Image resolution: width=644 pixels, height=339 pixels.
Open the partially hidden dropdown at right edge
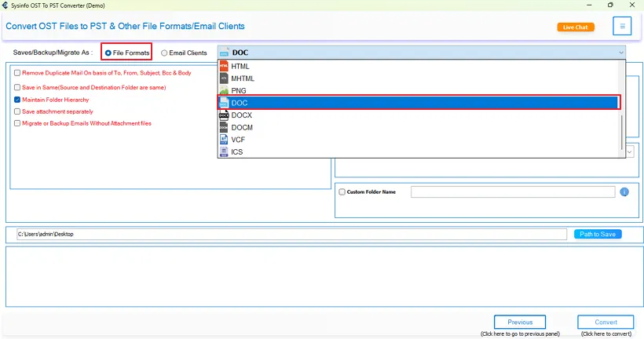(x=630, y=152)
